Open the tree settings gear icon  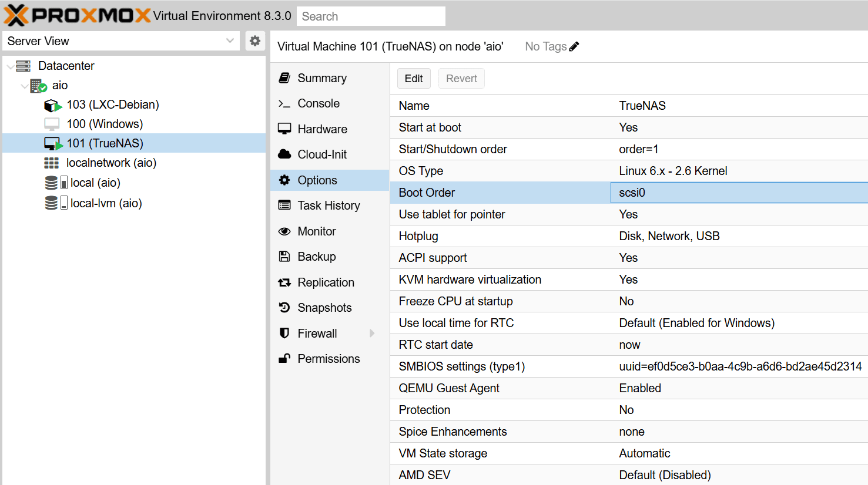tap(255, 41)
